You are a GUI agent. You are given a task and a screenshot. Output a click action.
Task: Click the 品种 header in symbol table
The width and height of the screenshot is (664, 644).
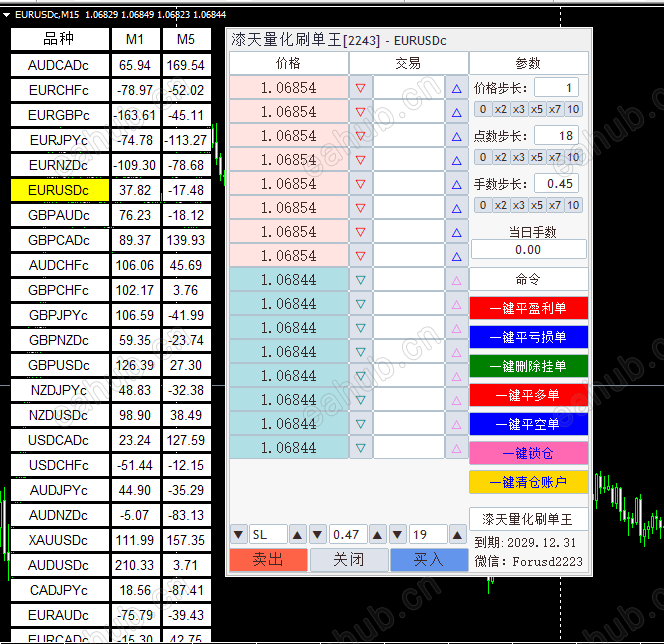[60, 39]
